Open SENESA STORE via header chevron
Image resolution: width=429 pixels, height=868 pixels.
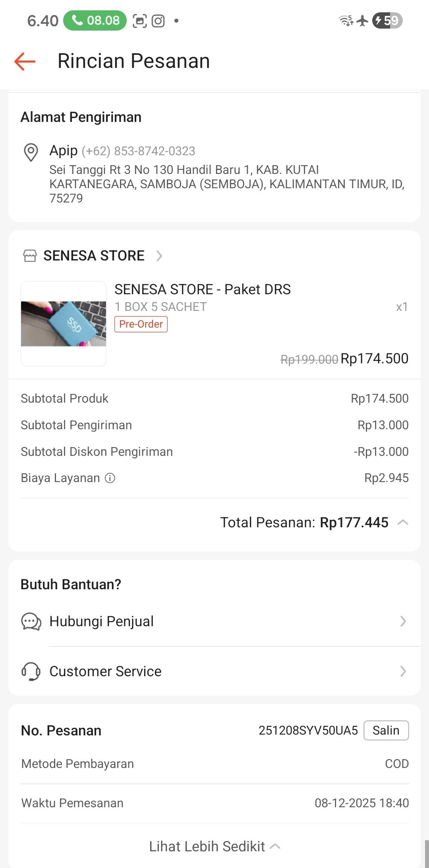pos(159,256)
